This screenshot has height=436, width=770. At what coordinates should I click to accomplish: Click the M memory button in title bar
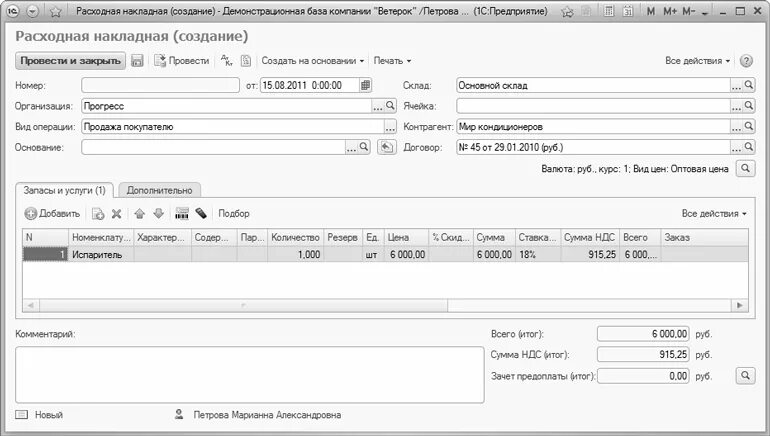(x=651, y=11)
